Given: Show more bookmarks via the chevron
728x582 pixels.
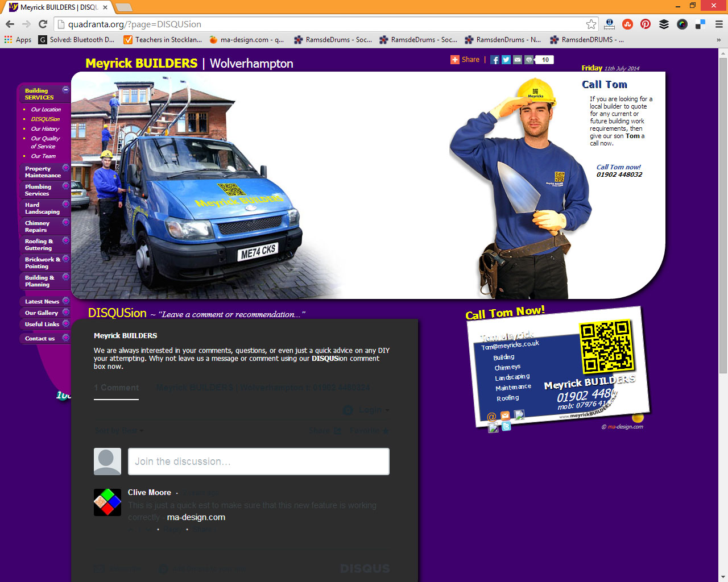Looking at the screenshot, I should point(718,40).
